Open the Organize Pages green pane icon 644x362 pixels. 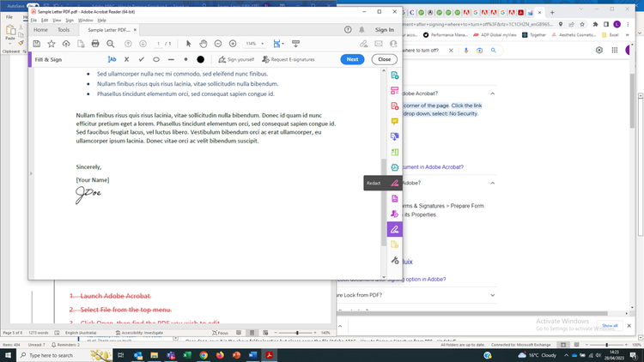[395, 153]
